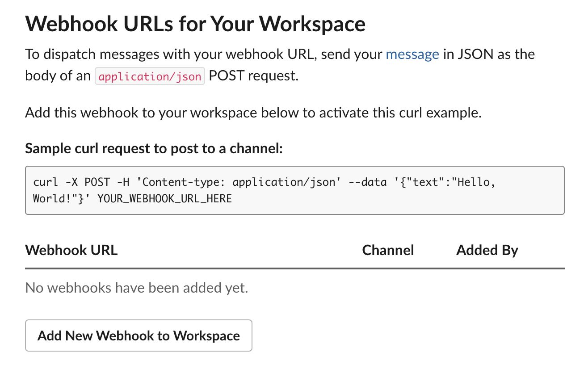Select the red application/json inline code tag
588x369 pixels.
pyautogui.click(x=150, y=76)
